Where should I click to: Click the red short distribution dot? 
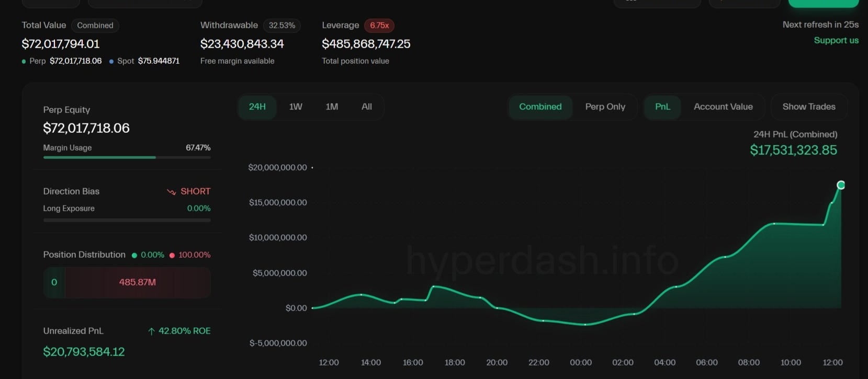coord(172,256)
